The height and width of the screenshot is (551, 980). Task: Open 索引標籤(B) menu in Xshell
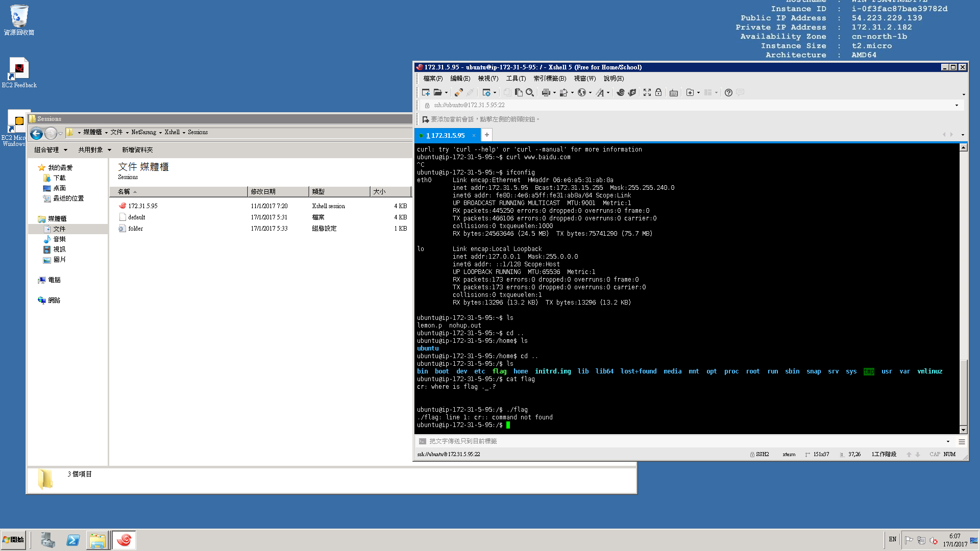[x=550, y=79]
